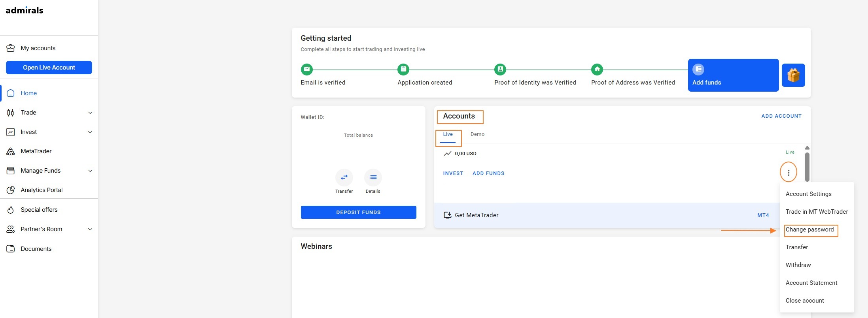Click the green Live status label
The image size is (868, 318).
pyautogui.click(x=790, y=152)
